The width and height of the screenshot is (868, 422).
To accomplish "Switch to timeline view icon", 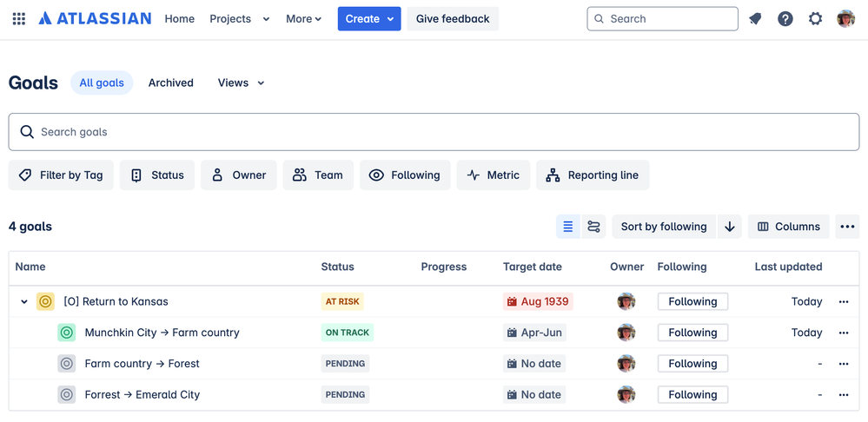I will click(593, 227).
